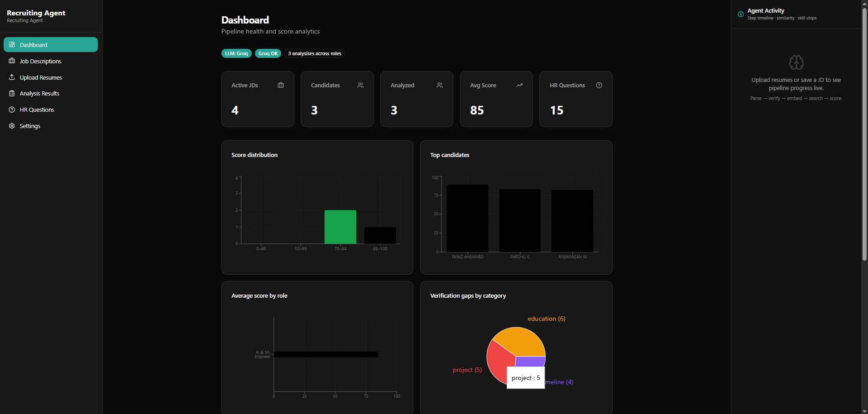Click the people icon on Candidates card

tap(360, 85)
